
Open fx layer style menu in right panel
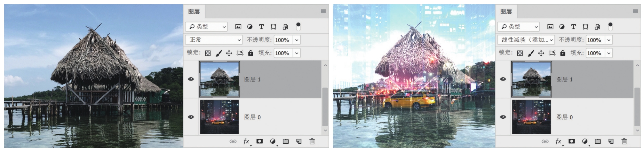[559, 141]
